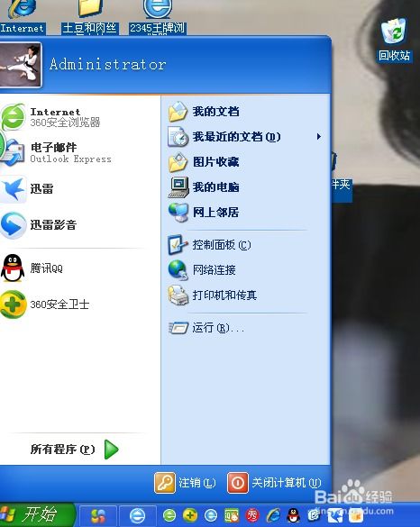Click the Administrator user picture
The width and height of the screenshot is (420, 527).
click(20, 65)
